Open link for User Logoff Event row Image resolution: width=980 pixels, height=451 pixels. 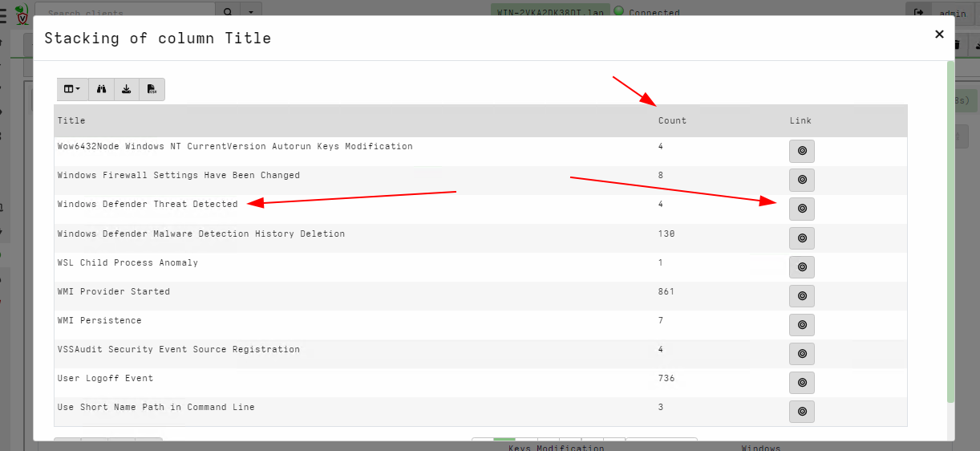click(x=801, y=383)
